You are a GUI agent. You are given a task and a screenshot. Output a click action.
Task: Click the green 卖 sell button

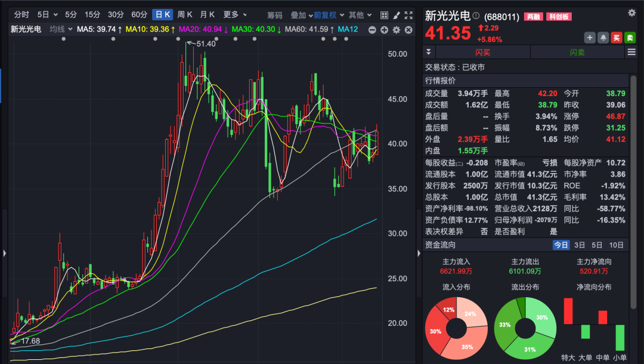(x=630, y=38)
